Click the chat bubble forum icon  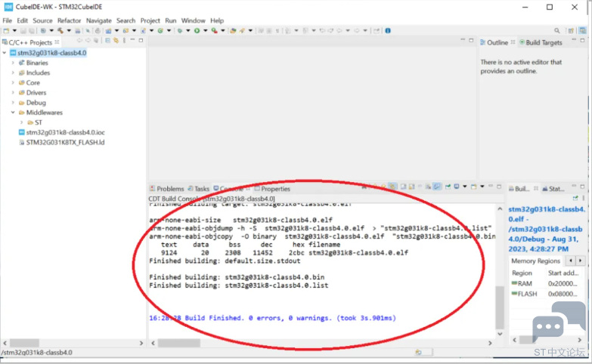tap(559, 321)
